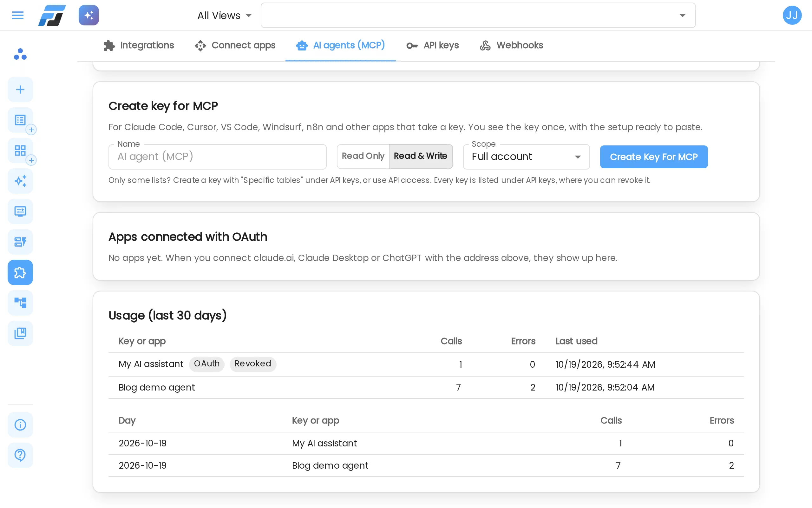Click the three-dots sidebar icon
This screenshot has width=812, height=508.
pyautogui.click(x=20, y=54)
